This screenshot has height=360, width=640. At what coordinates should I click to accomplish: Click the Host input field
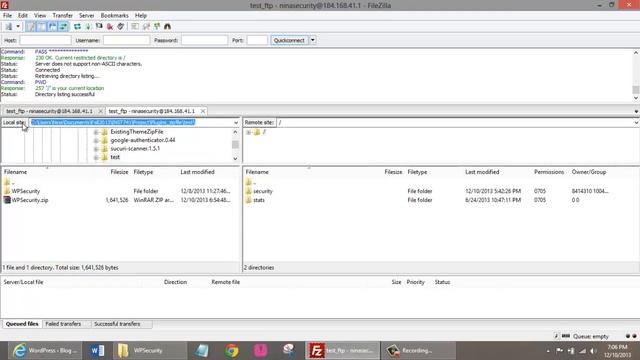click(x=45, y=40)
